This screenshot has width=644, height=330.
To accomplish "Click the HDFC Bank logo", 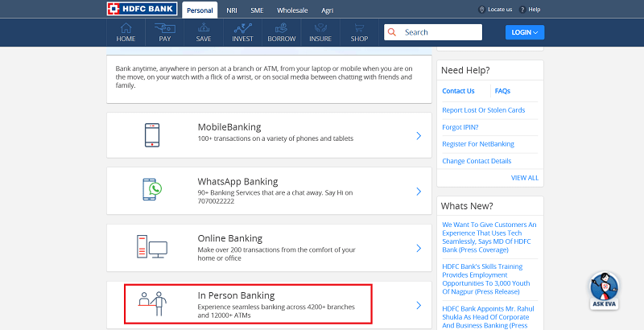I will (142, 9).
